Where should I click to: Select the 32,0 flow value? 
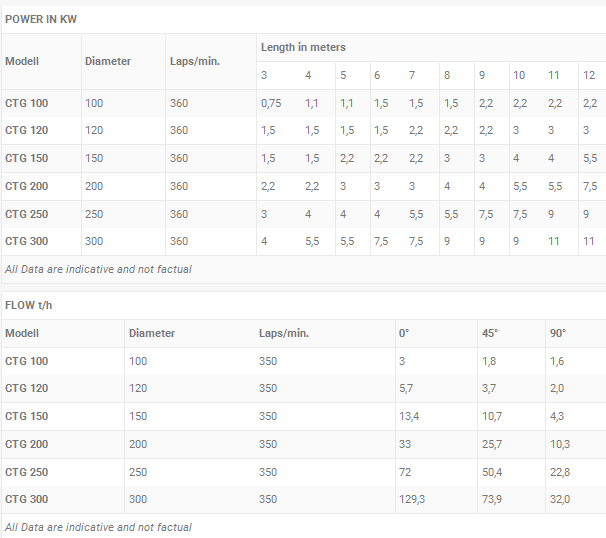coord(560,499)
